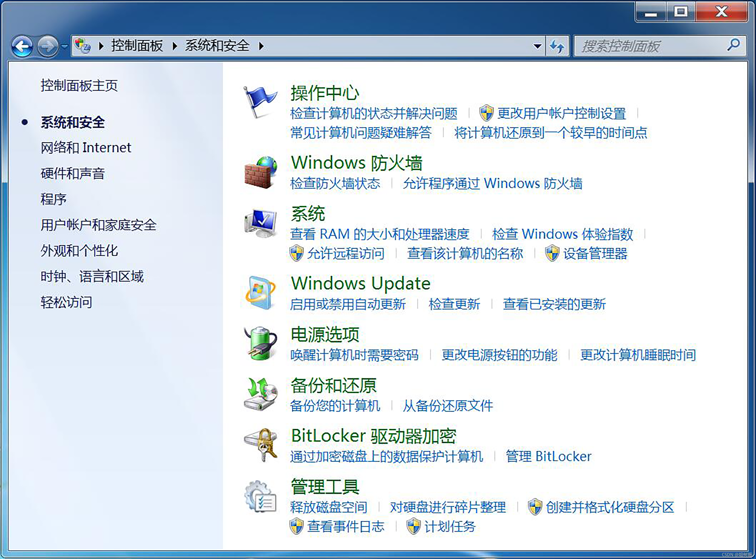Image resolution: width=756 pixels, height=559 pixels.
Task: Select 硬件和声音 category in sidebar
Action: [73, 174]
